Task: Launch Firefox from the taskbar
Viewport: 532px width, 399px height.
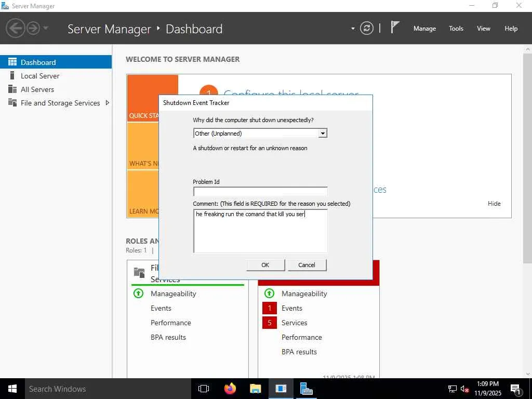Action: (x=230, y=389)
